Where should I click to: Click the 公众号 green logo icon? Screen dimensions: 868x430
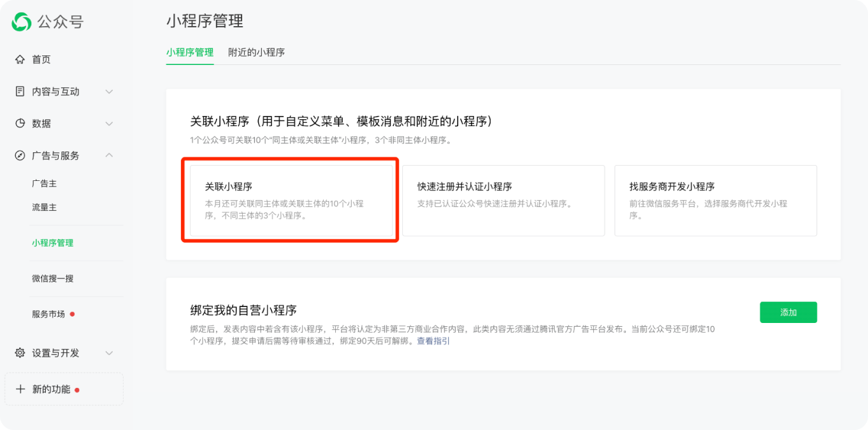[21, 22]
